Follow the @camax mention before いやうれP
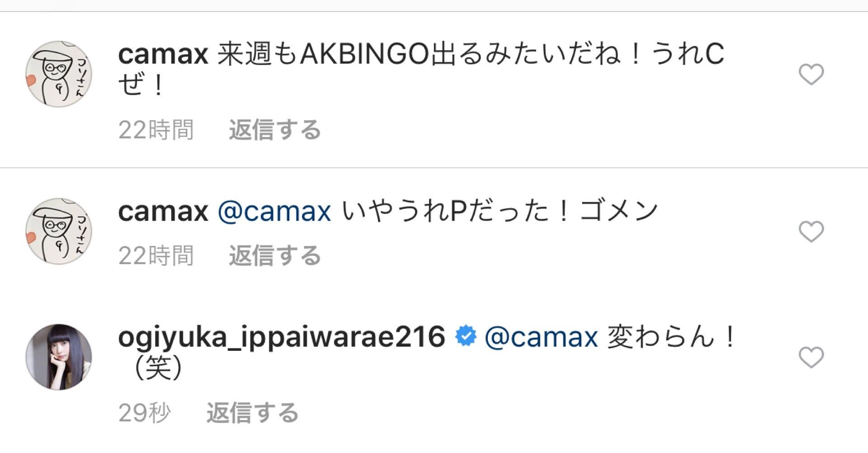The height and width of the screenshot is (453, 868). (x=274, y=212)
